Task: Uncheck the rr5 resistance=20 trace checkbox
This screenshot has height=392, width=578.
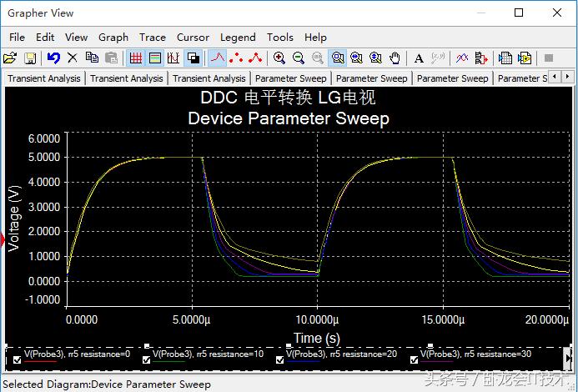Action: pyautogui.click(x=279, y=360)
